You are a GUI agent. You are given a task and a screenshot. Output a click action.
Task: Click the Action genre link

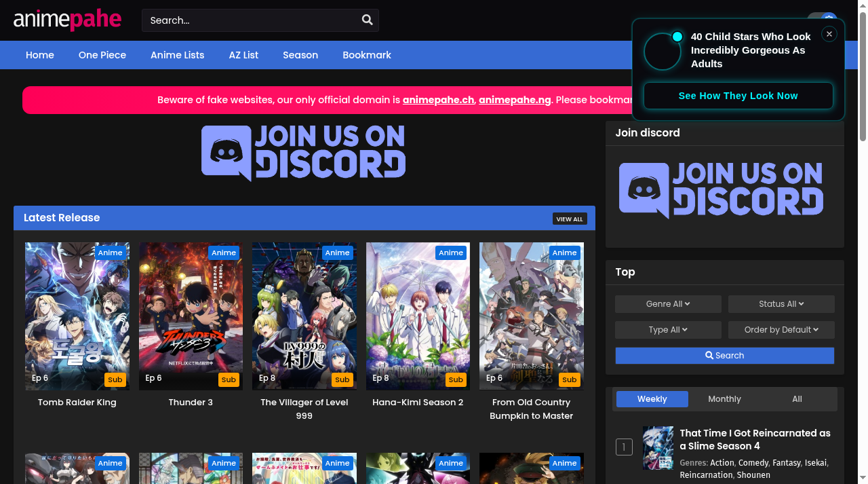click(x=722, y=463)
